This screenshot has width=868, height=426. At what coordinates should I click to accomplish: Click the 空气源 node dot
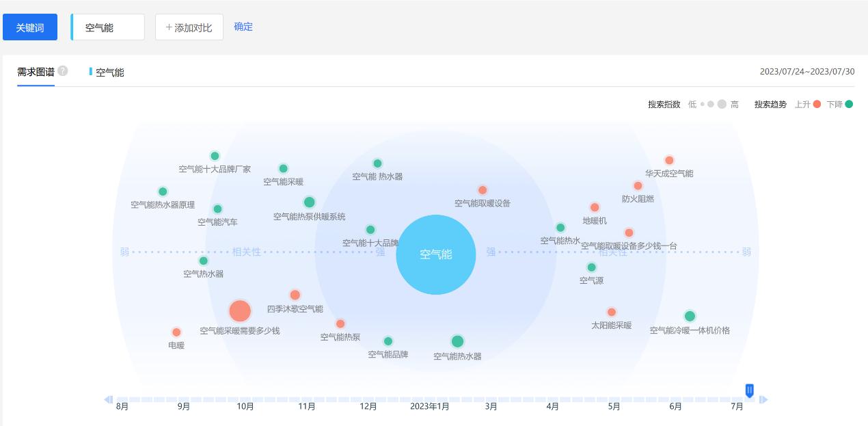pyautogui.click(x=591, y=267)
